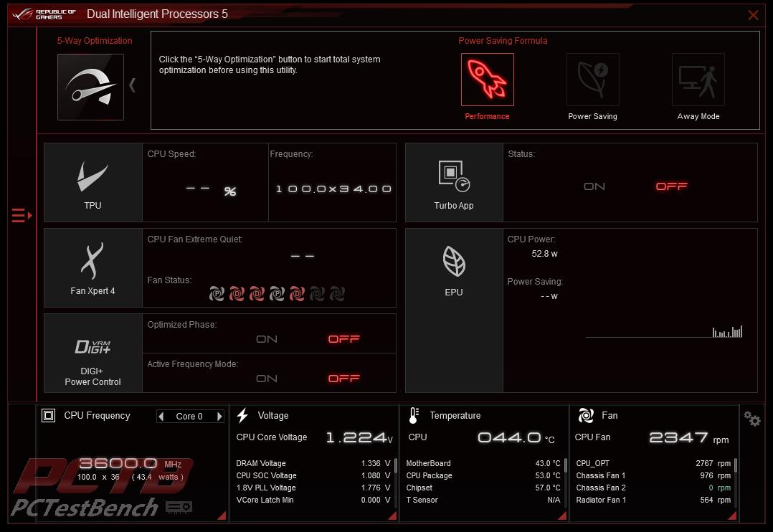The image size is (773, 532).
Task: Select the Radiator Fan 1 row
Action: 653,500
